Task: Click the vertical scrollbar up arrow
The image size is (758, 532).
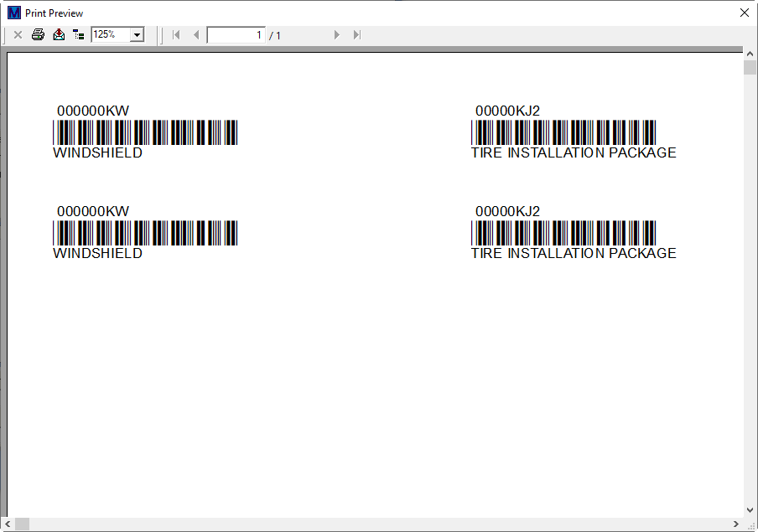Action: pos(750,54)
